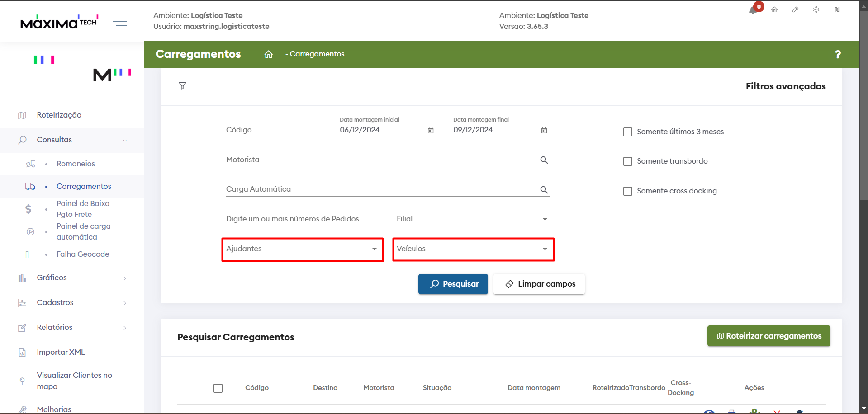Image resolution: width=868 pixels, height=414 pixels.
Task: Open the help question mark icon
Action: [838, 54]
